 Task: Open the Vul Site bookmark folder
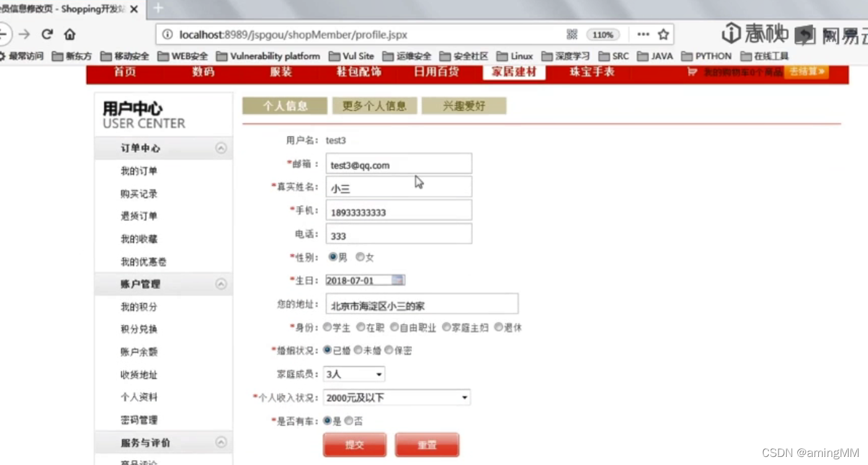(351, 56)
